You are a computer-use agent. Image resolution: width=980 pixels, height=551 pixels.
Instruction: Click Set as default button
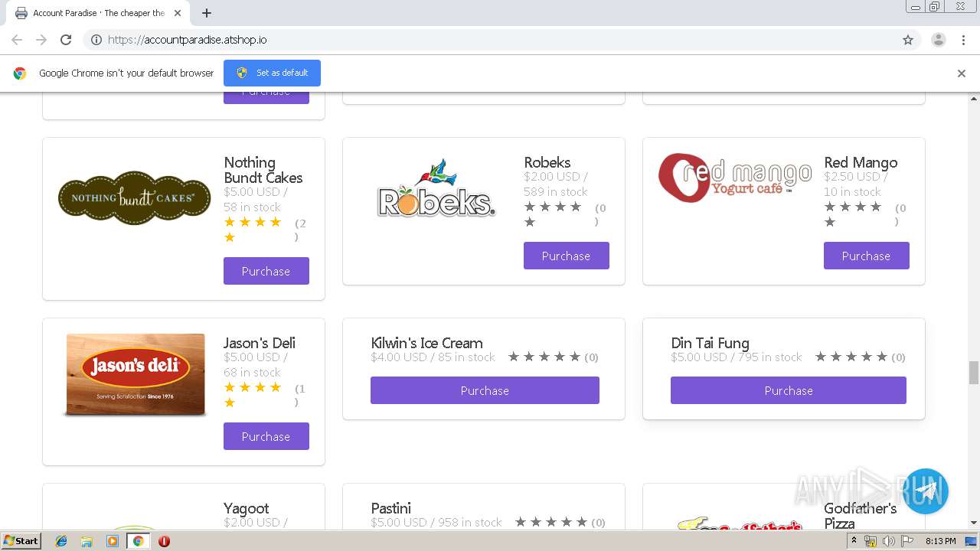tap(272, 73)
